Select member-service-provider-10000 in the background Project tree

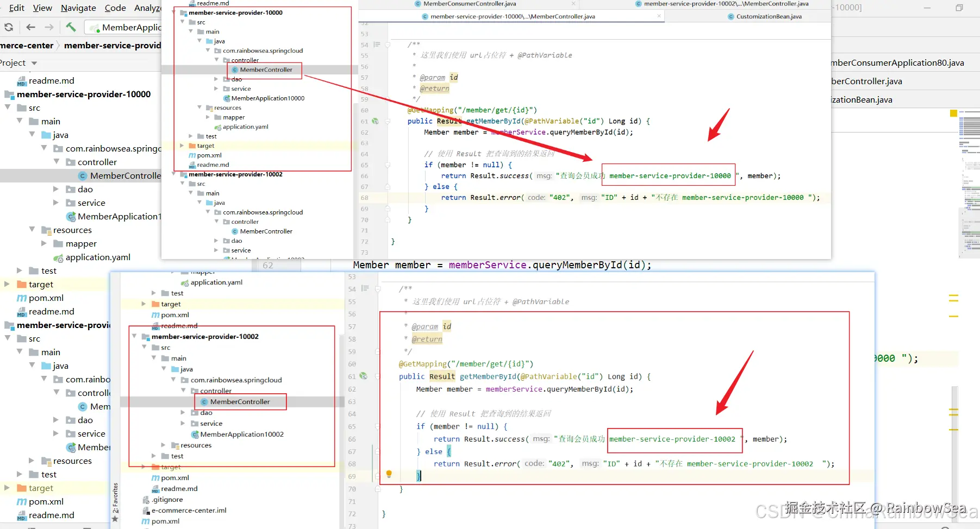(x=84, y=95)
